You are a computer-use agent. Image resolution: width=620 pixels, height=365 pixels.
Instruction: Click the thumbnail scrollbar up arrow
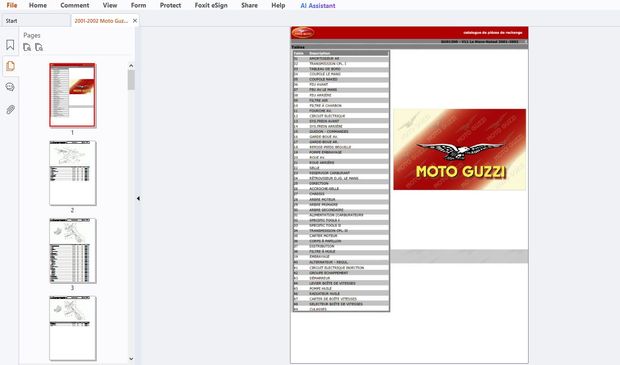131,66
